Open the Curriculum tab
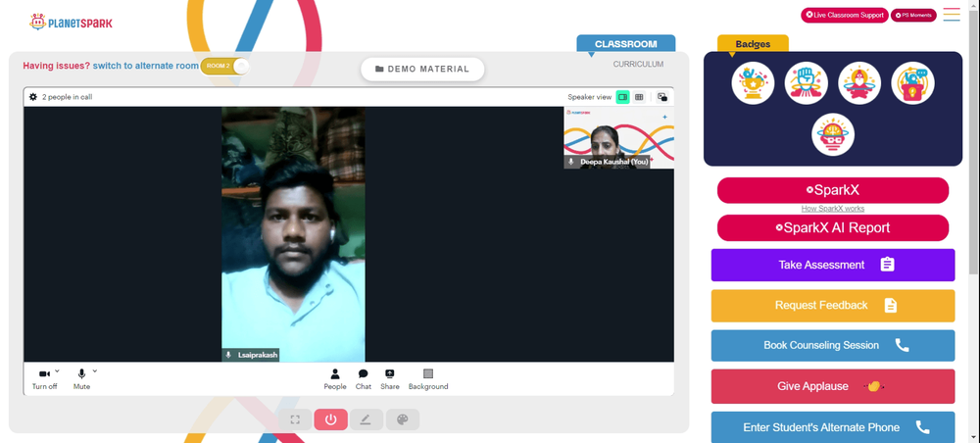Image resolution: width=980 pixels, height=443 pixels. 638,64
